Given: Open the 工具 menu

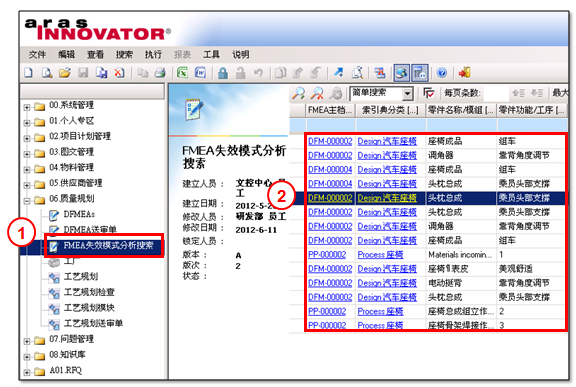Looking at the screenshot, I should pos(211,54).
